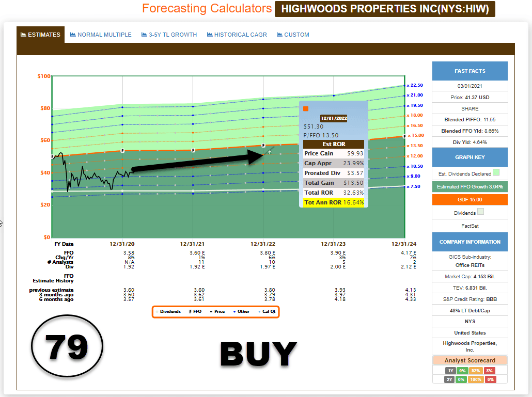The width and height of the screenshot is (532, 397).
Task: Click the Estimated FFO Growth 3.94% bar
Action: 470,187
